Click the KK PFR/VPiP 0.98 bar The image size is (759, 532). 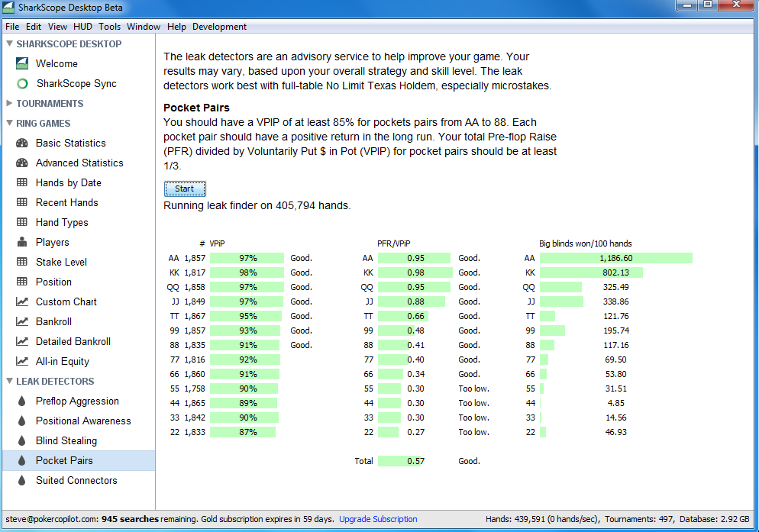[x=415, y=272]
